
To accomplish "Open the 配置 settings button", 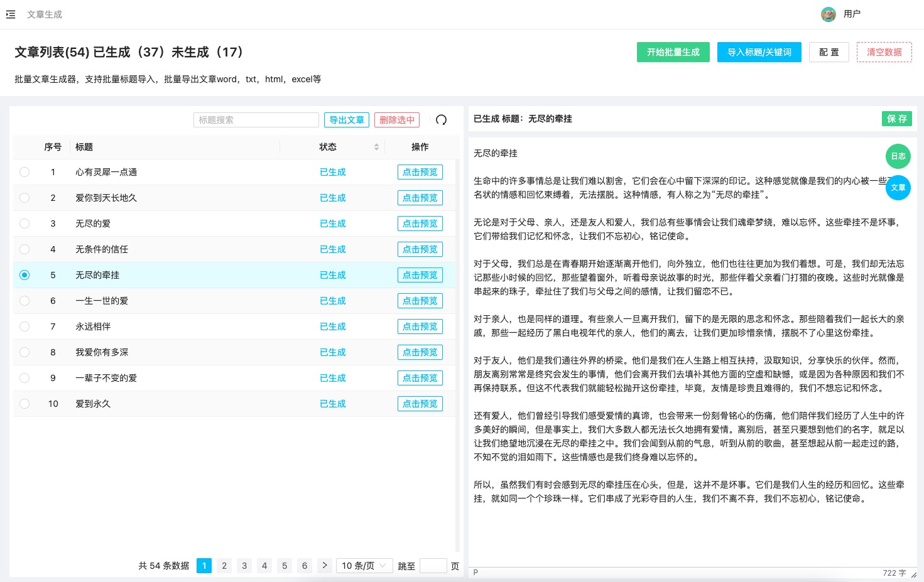I will tap(829, 52).
